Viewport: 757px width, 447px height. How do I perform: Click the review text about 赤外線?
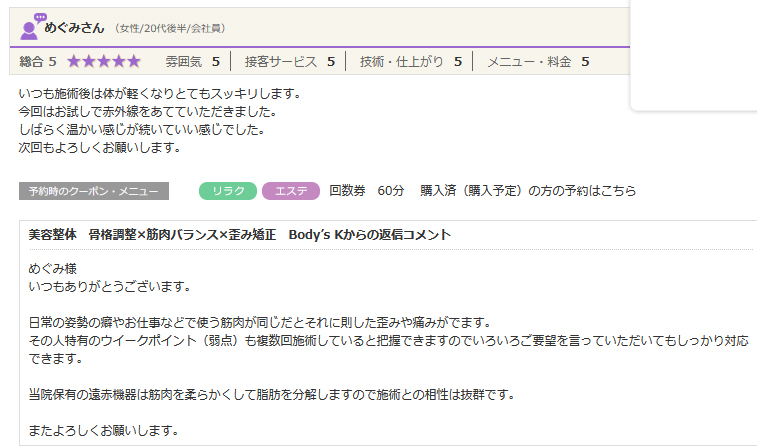pyautogui.click(x=147, y=112)
